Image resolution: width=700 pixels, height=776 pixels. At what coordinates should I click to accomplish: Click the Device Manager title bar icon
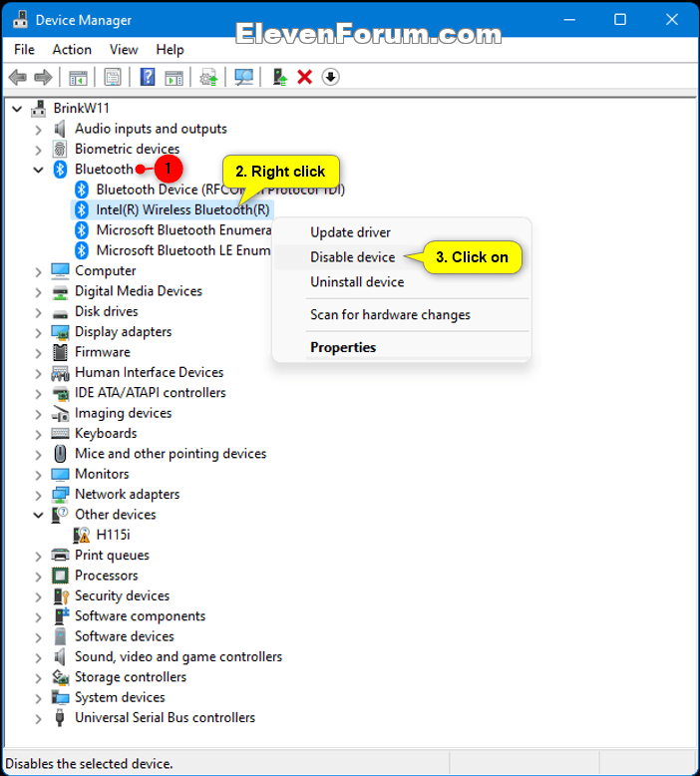20,19
